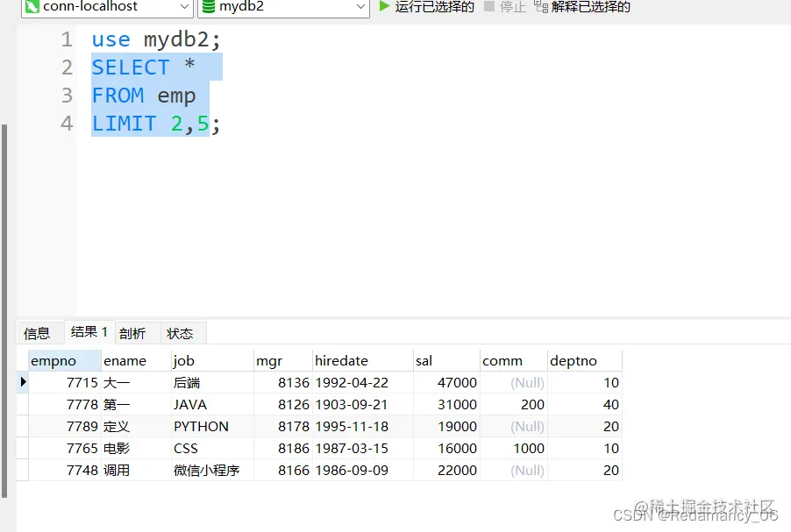Click the sal cell 47000
This screenshot has height=532, width=791.
(x=446, y=383)
